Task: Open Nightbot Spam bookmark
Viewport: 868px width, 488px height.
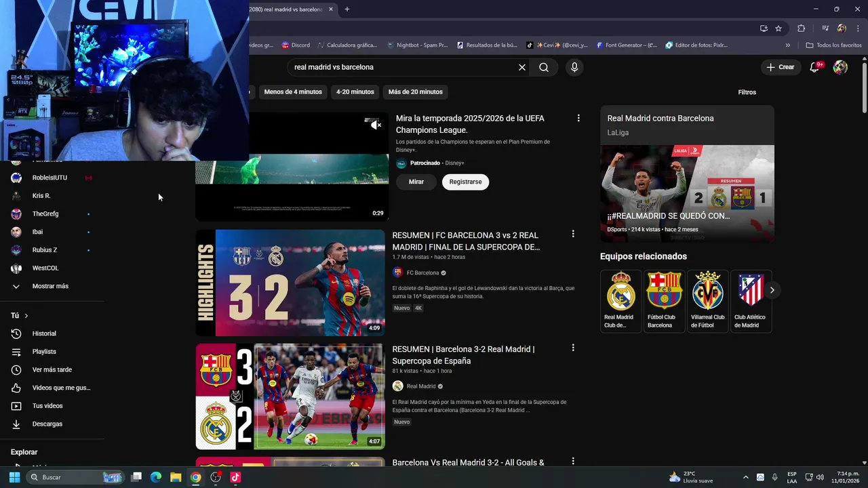Action: click(417, 45)
